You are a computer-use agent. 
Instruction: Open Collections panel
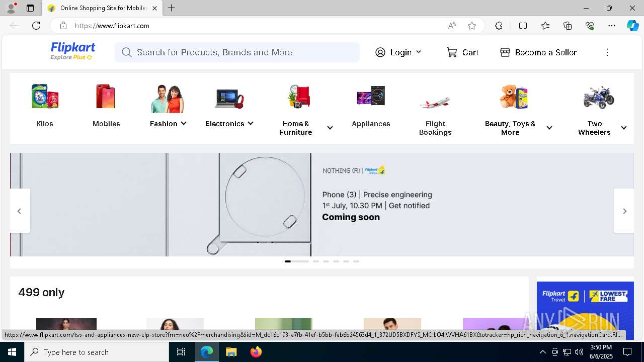click(568, 26)
